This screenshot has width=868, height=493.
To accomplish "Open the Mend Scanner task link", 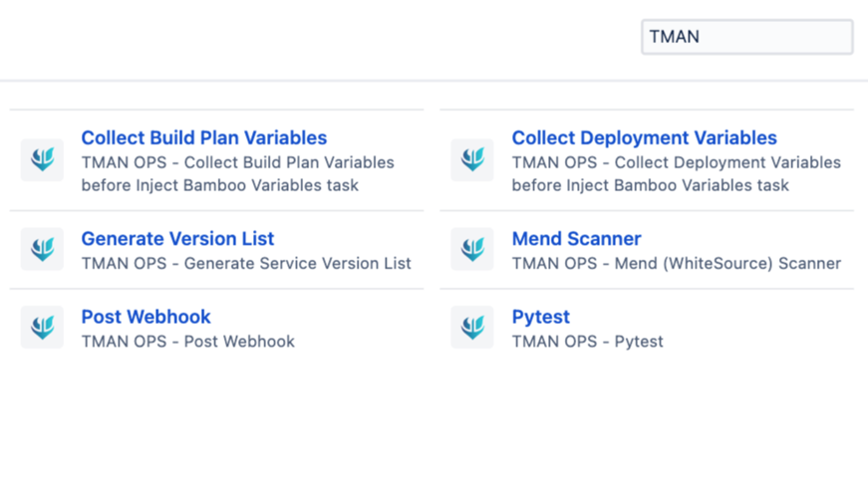I will tap(576, 239).
